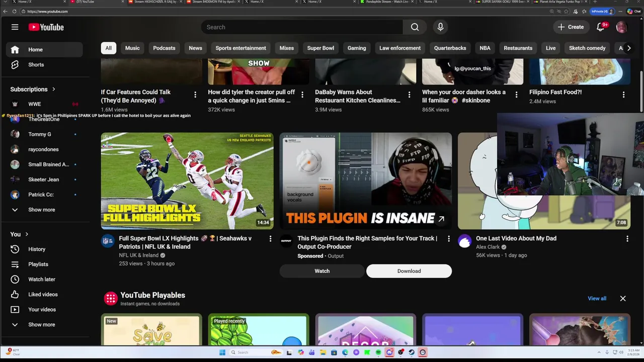Open the notifications bell
The width and height of the screenshot is (644, 362).
point(600,27)
